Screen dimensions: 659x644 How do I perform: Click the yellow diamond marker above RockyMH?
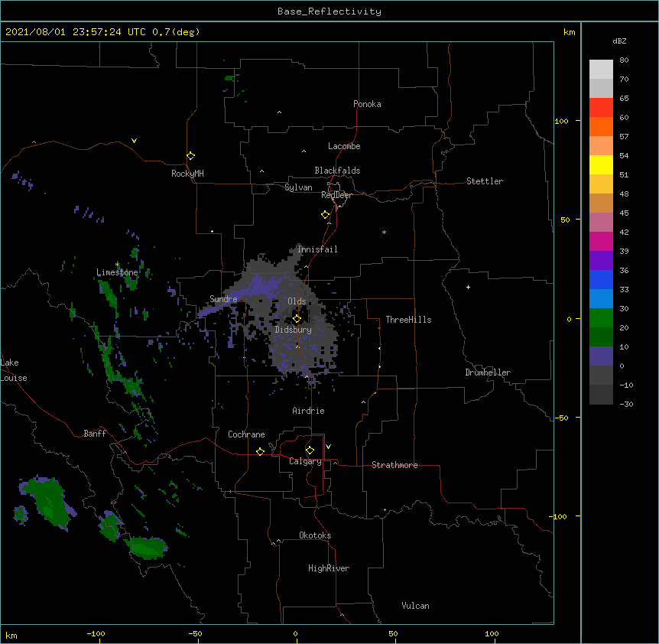point(191,156)
